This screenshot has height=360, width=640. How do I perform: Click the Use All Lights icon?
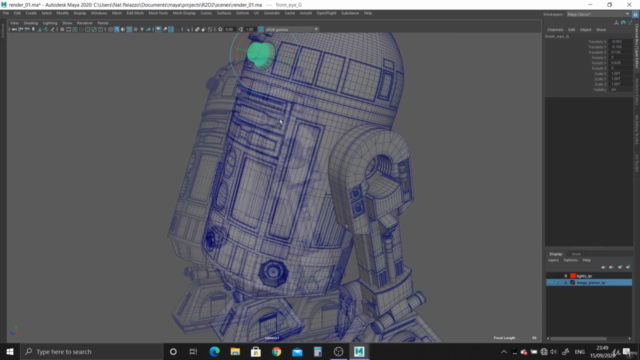coord(142,29)
